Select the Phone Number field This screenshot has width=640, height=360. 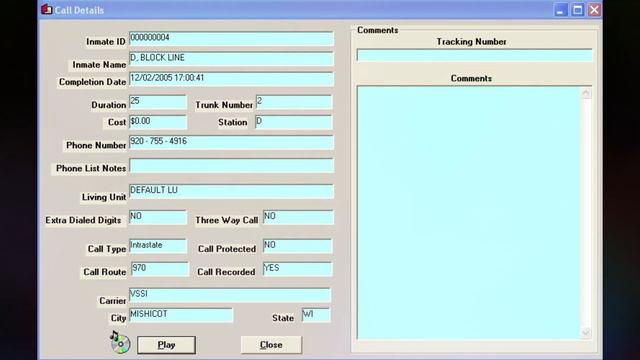click(231, 142)
